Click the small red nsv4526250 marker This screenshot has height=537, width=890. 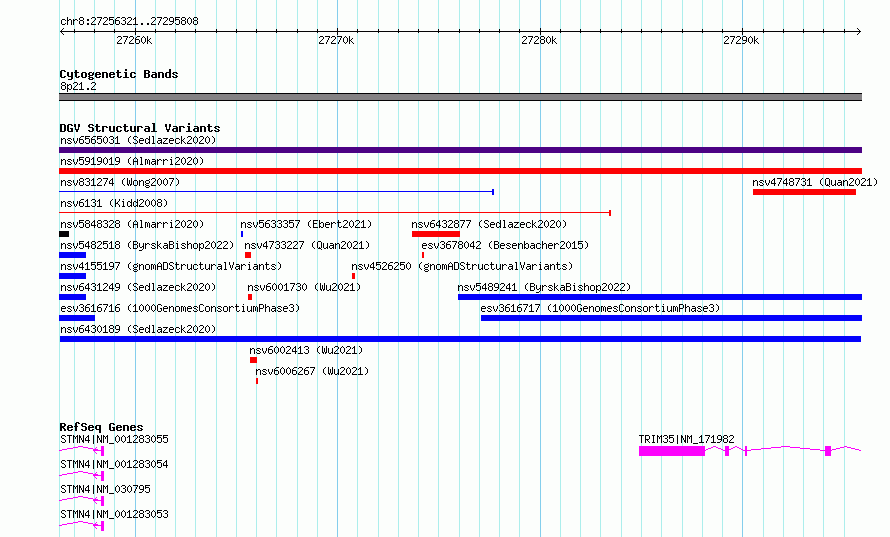354,276
